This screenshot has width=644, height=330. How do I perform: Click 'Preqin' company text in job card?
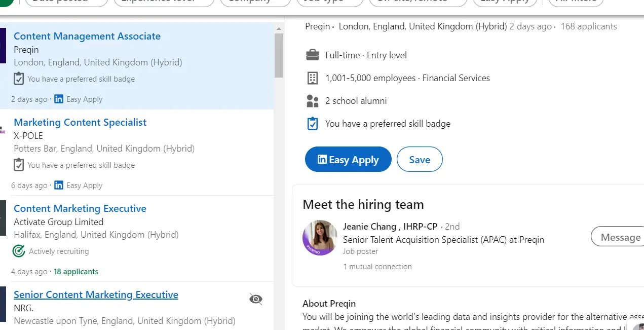(26, 50)
